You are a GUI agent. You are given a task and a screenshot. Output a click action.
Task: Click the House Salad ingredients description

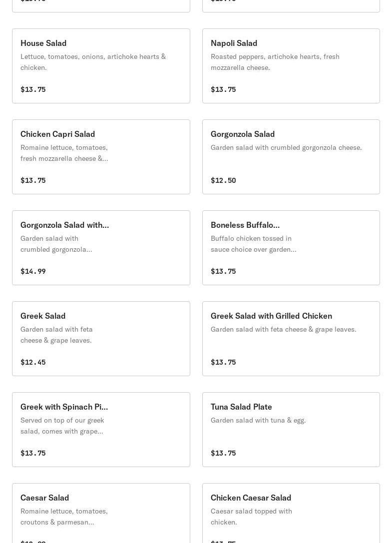click(x=93, y=62)
